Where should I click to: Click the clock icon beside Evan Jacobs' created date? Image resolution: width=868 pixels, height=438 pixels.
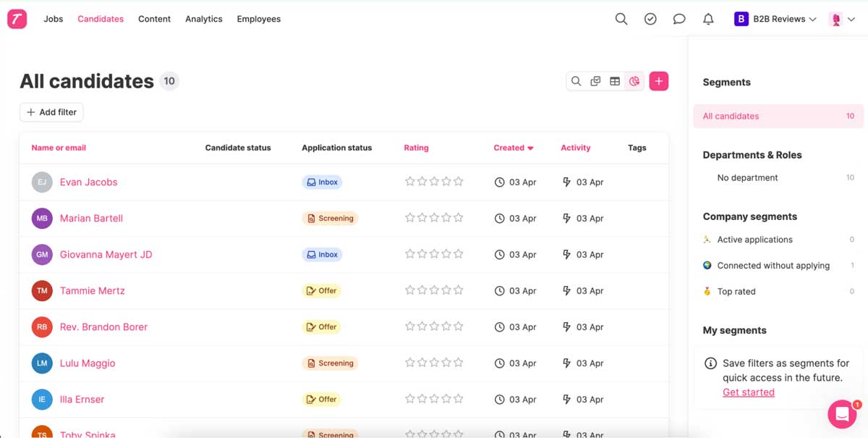pos(499,182)
